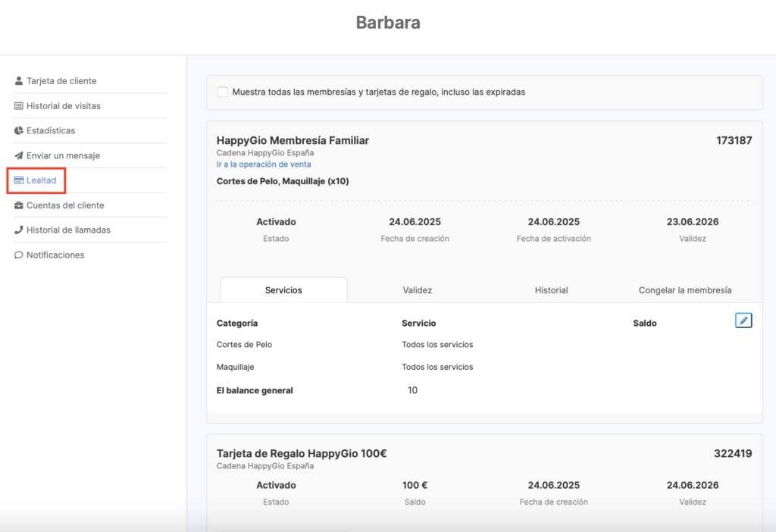Click the Historial de llamadas phone icon
Viewport: 776px width, 532px height.
(x=19, y=230)
